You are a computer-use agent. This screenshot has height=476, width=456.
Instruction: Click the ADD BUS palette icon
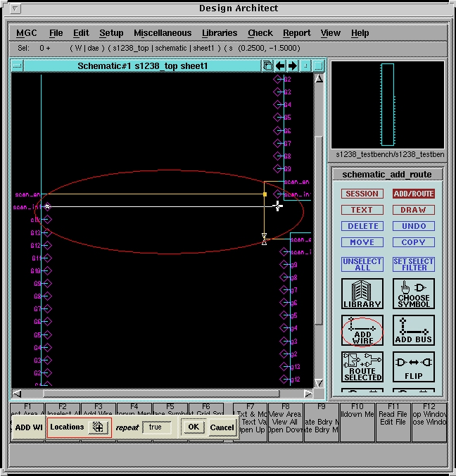[413, 330]
